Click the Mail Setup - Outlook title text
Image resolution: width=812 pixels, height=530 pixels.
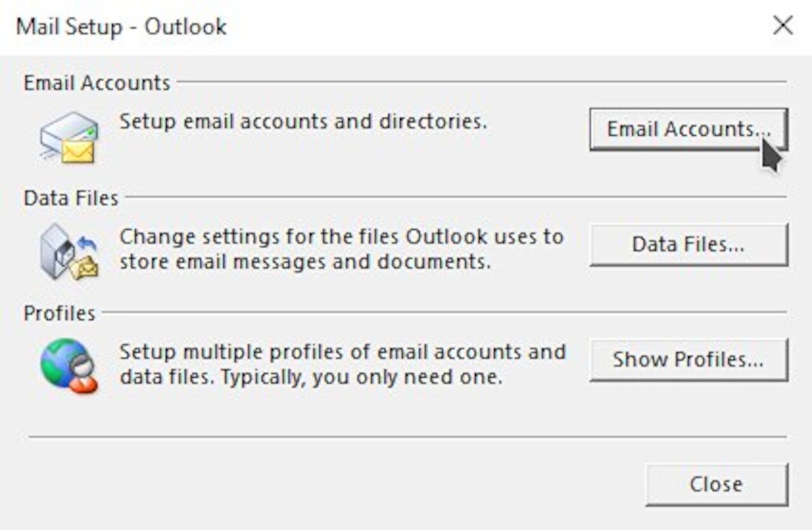click(x=121, y=27)
